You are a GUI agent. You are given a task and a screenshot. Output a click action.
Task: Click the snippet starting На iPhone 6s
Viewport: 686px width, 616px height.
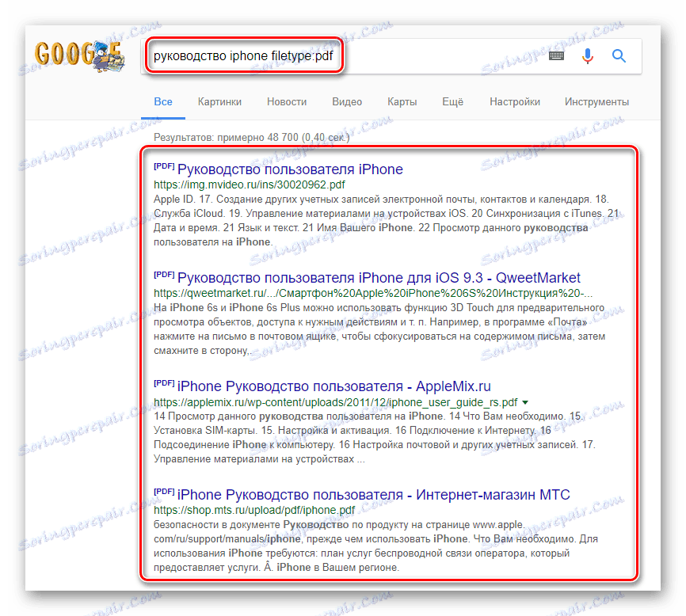379,329
